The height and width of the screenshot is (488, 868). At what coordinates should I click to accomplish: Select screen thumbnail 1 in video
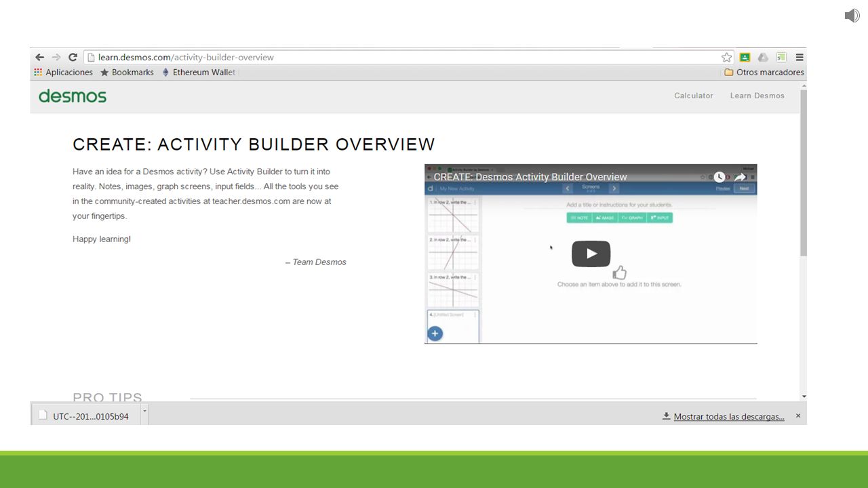coord(453,216)
